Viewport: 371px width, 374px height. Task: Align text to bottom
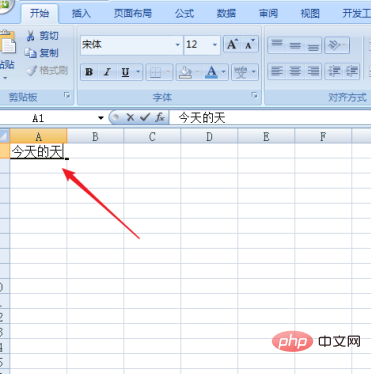[313, 45]
